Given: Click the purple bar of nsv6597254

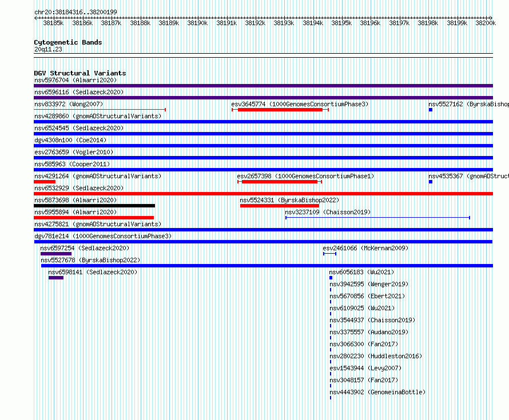Looking at the screenshot, I should (56, 254).
